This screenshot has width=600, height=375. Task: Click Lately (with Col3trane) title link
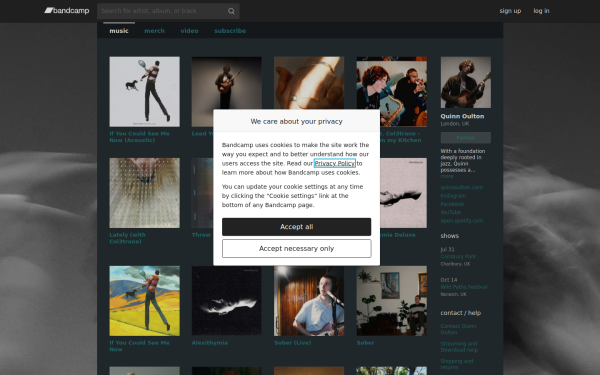coord(127,238)
